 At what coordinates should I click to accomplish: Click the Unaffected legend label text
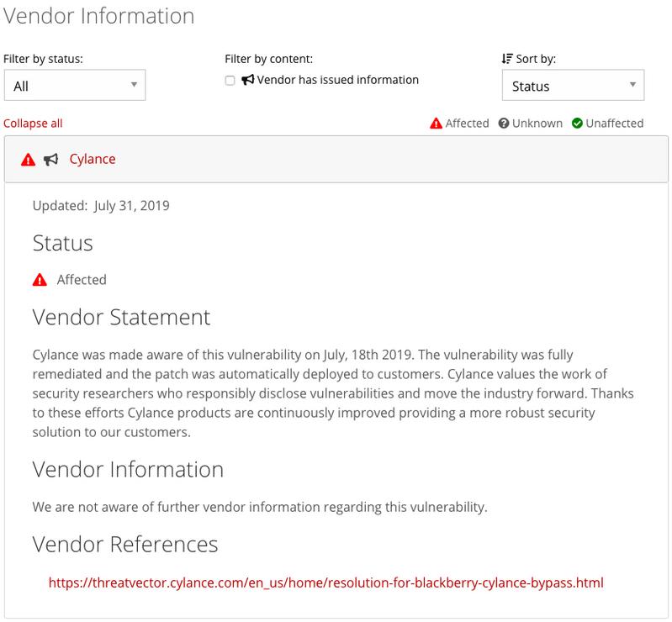click(615, 124)
